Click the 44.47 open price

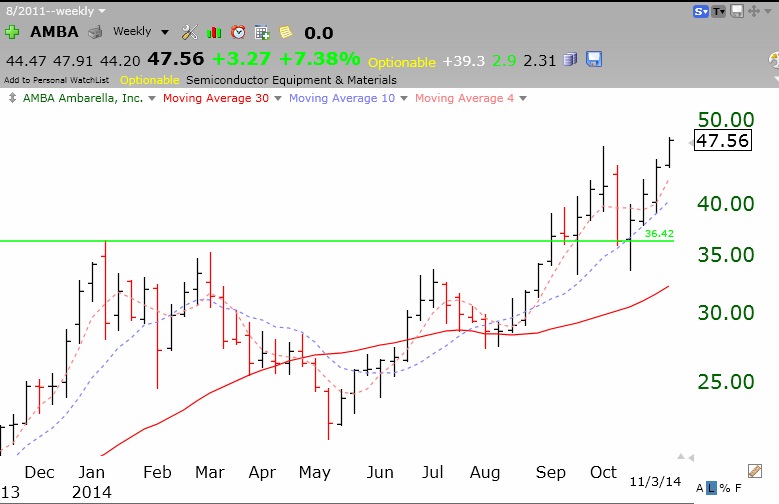[26, 61]
